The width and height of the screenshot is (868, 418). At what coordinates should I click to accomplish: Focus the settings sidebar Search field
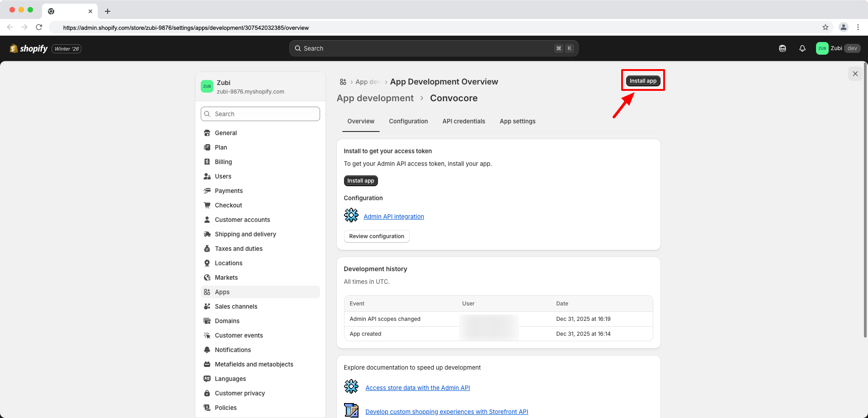[x=260, y=114]
